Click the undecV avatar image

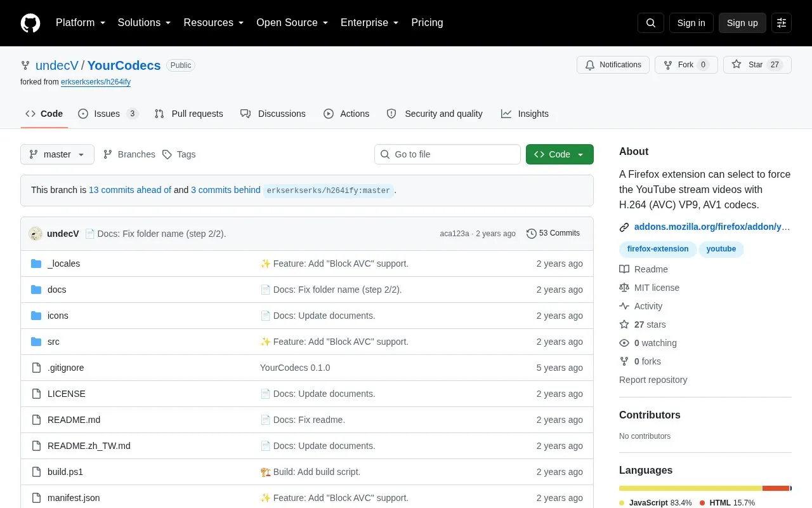36,234
